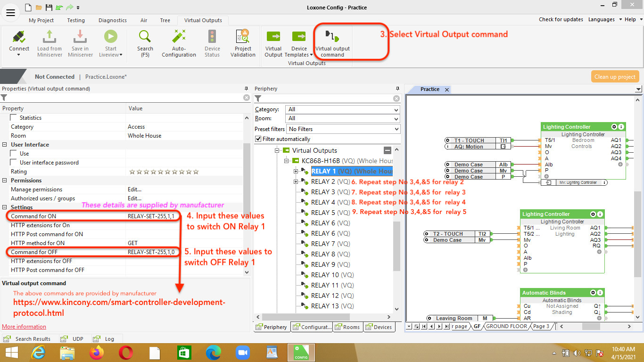The width and height of the screenshot is (644, 362).
Task: Collapse the Permissions property group
Action: (x=5, y=181)
